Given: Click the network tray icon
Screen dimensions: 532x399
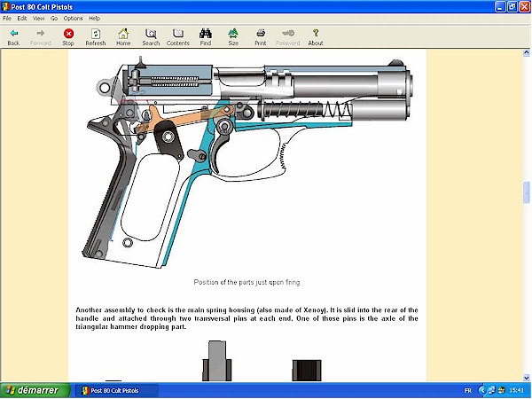Looking at the screenshot, I should tap(492, 390).
